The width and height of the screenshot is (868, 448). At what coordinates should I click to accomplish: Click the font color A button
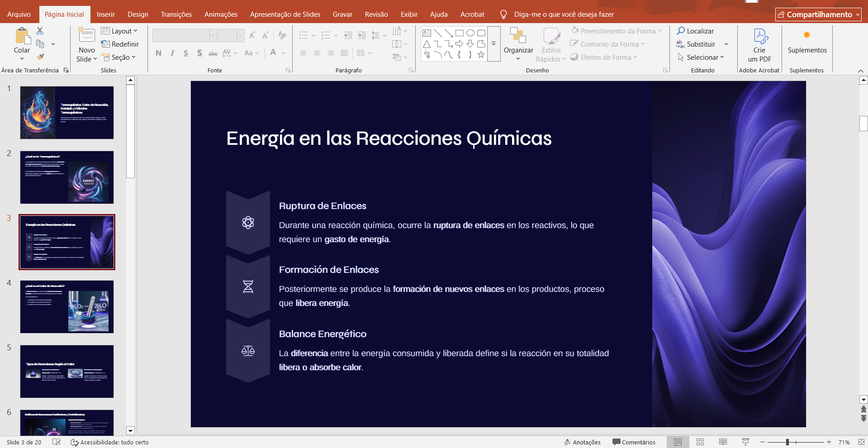point(273,53)
